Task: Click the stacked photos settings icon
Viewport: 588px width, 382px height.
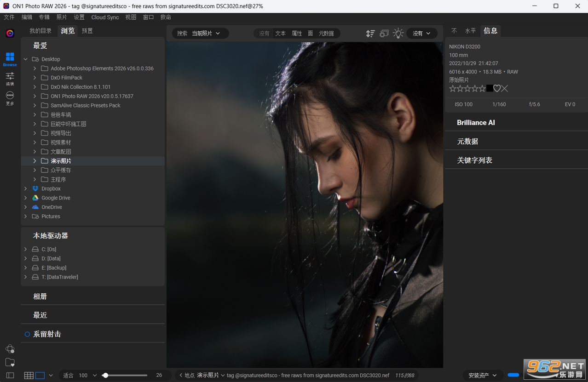Action: coord(384,34)
